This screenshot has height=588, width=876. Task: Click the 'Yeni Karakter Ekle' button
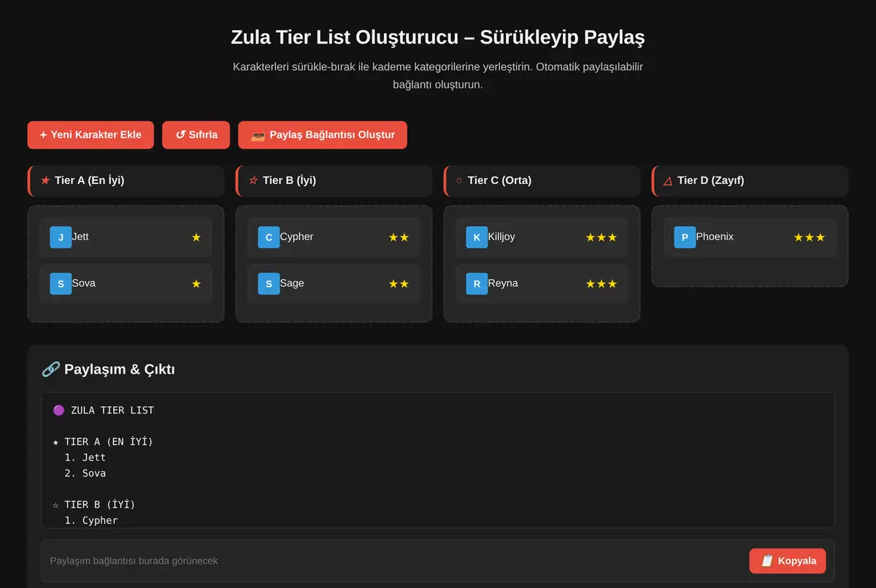[91, 135]
